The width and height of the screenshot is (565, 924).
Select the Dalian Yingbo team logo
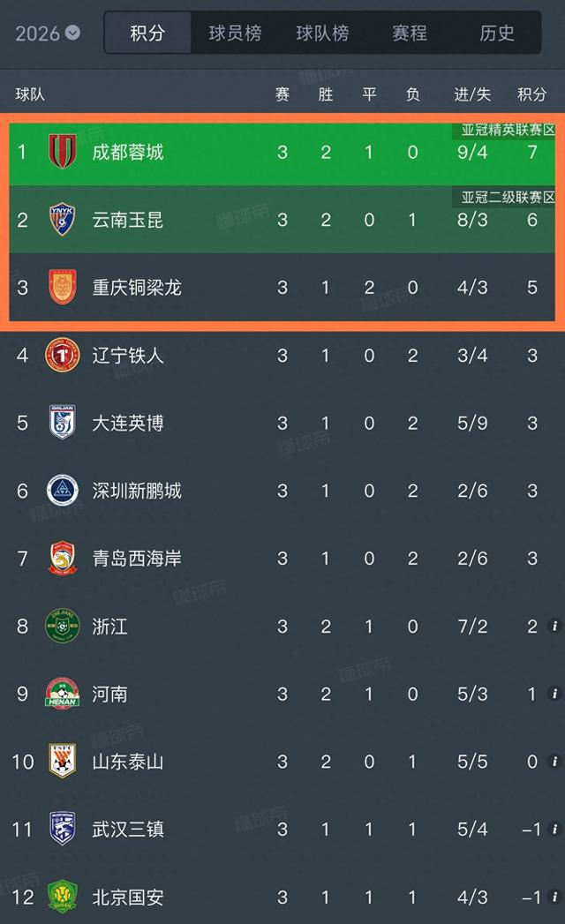[x=62, y=423]
